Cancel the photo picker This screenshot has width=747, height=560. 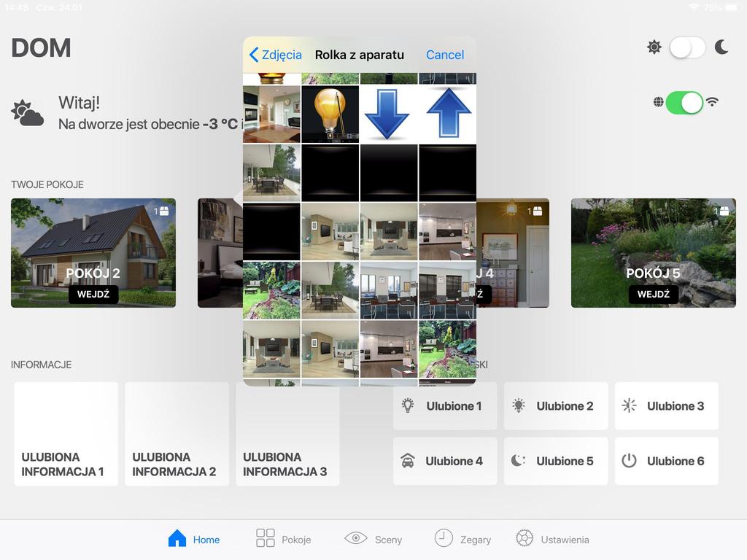444,55
